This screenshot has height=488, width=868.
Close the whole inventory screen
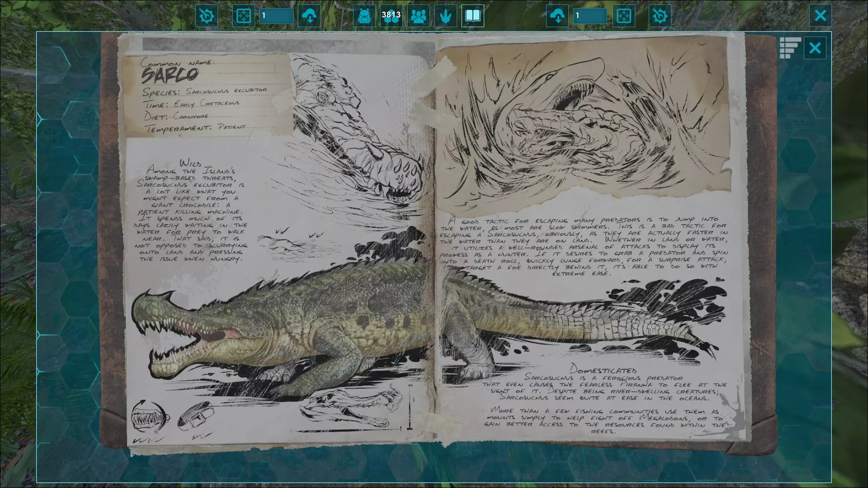coord(820,16)
